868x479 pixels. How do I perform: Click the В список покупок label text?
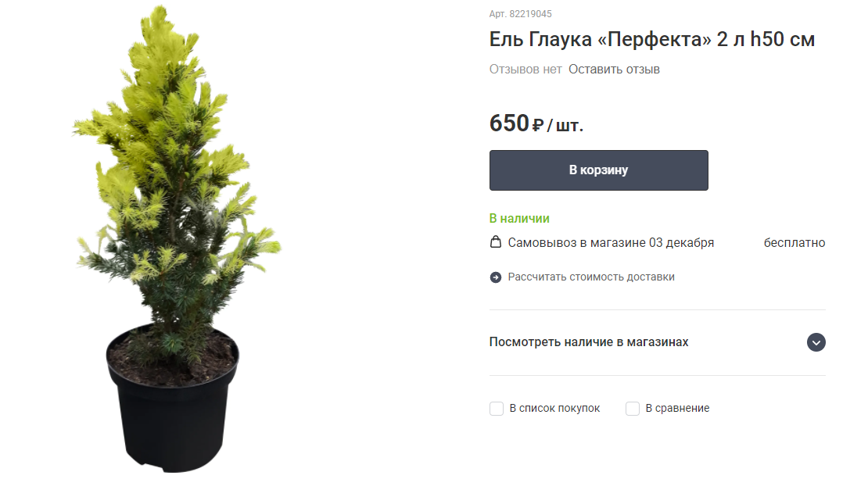tap(554, 408)
